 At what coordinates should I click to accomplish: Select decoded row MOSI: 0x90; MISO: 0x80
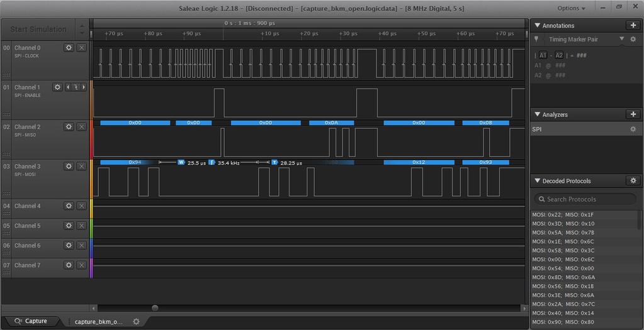[x=584, y=322]
